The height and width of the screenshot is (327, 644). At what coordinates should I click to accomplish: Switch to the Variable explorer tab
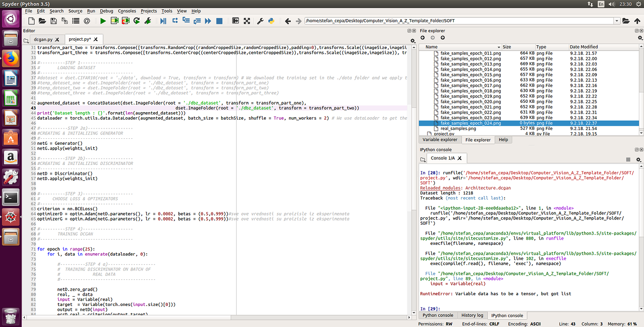(x=440, y=140)
